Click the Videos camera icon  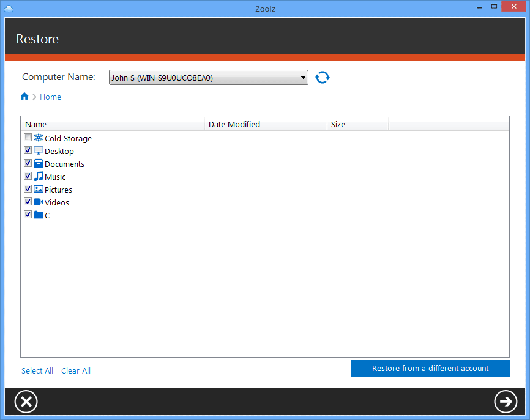coord(38,202)
